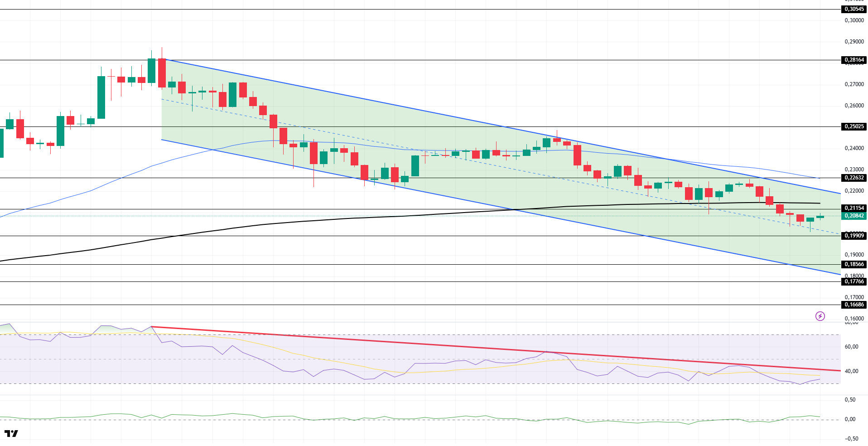This screenshot has height=446, width=868.
Task: Click the 0,26000 axis value
Action: coord(854,106)
